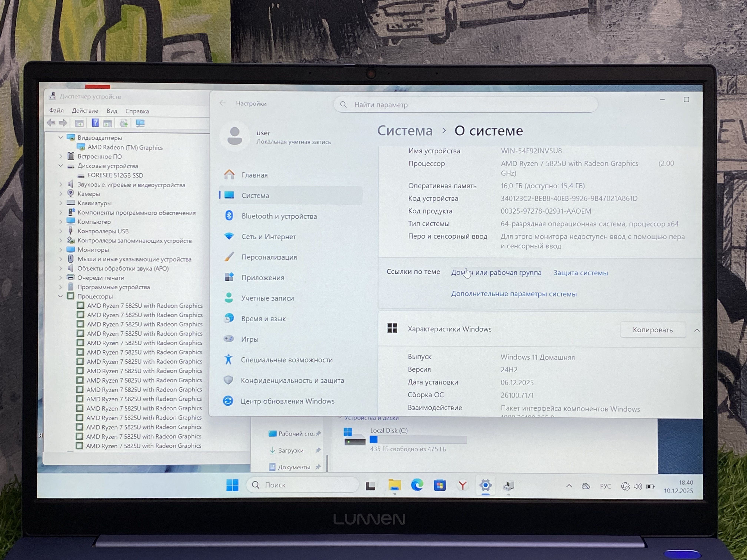Open Microsoft Store from the taskbar
747x560 pixels.
(440, 485)
